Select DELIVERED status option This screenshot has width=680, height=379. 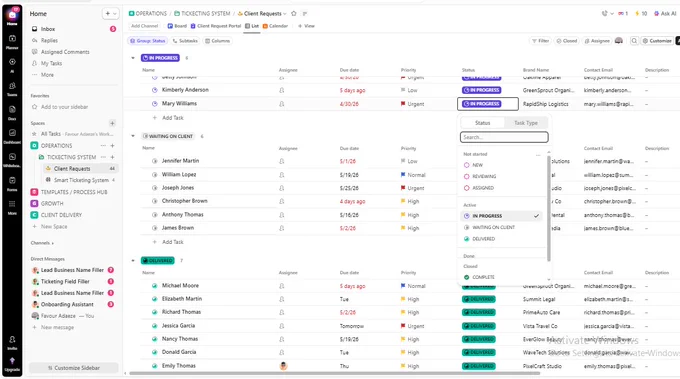click(x=501, y=239)
